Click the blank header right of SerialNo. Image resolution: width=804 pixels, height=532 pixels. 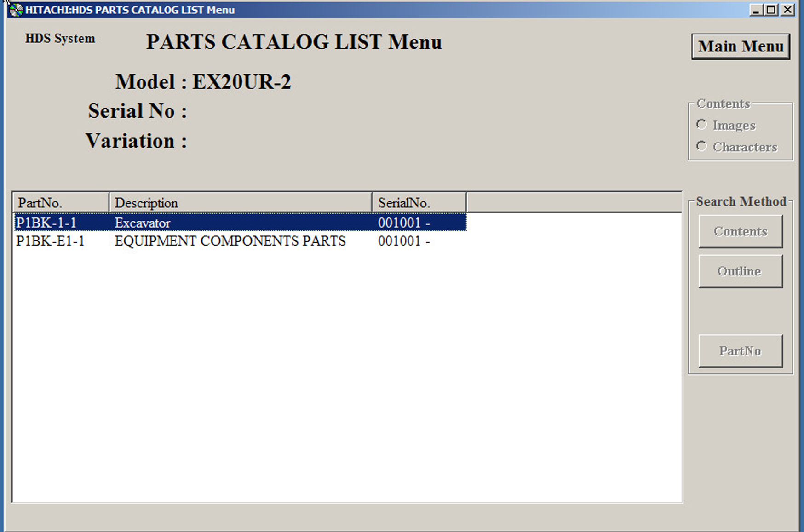(x=574, y=203)
